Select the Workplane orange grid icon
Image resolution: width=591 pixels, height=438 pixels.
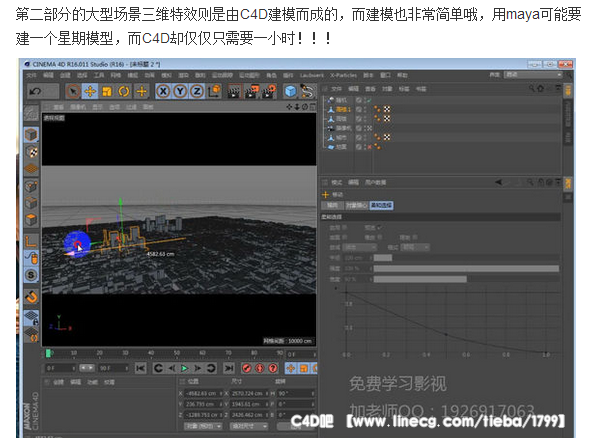tap(31, 169)
